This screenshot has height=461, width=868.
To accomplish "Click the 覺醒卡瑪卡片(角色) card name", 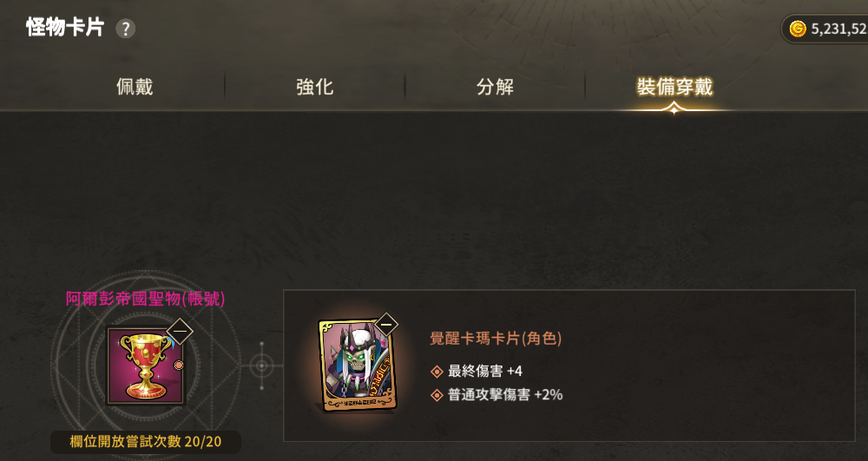I will [496, 338].
